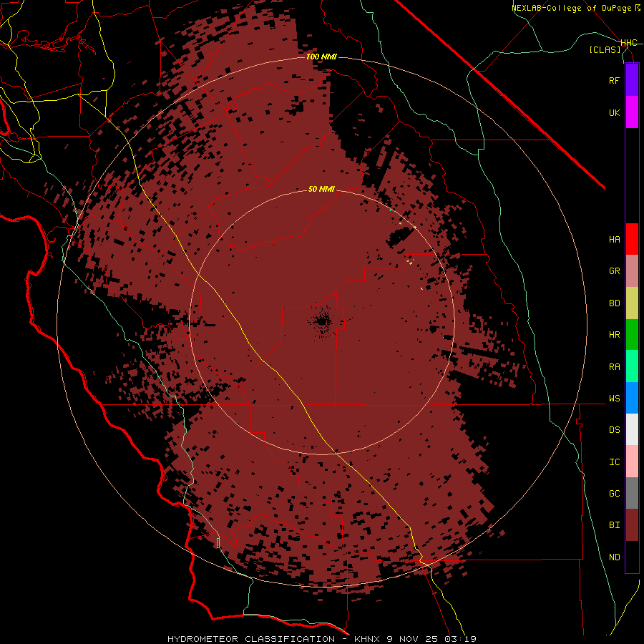Viewport: 644px width, 644px height.
Task: Click the UK magenta legend swatch
Action: 632,112
